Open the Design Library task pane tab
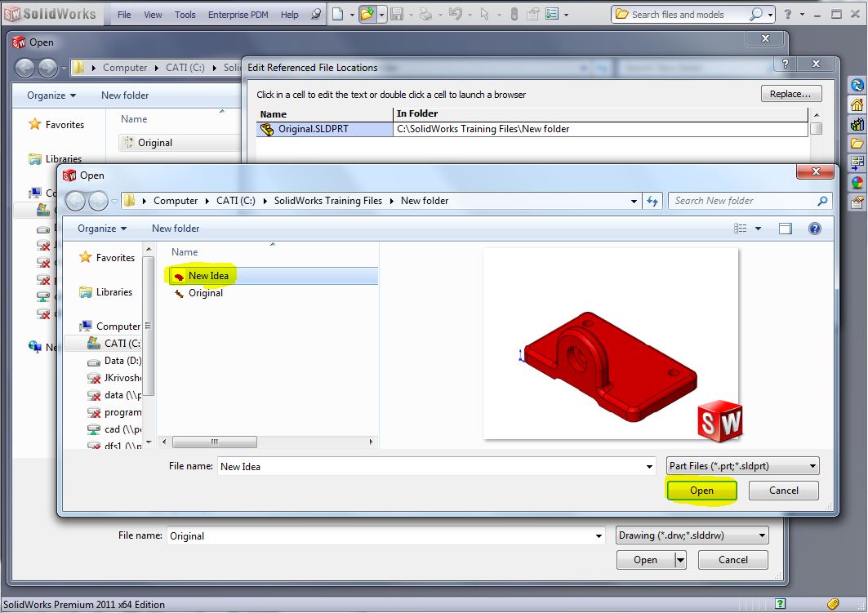Viewport: 868px width, 613px height. [x=857, y=124]
